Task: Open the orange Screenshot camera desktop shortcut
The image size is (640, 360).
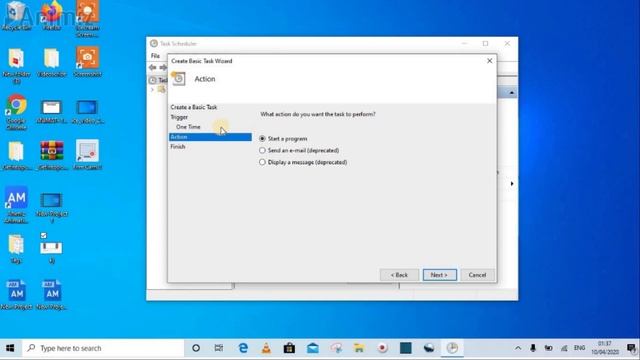Action: point(87,62)
